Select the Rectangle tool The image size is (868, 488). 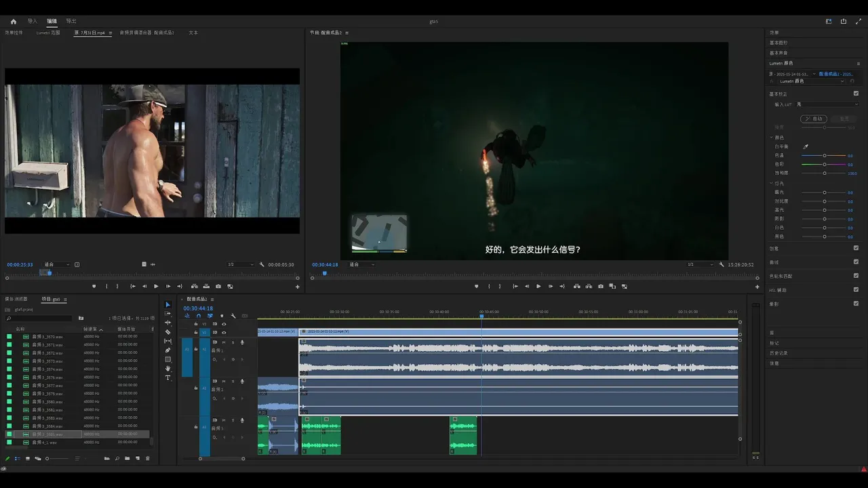[168, 359]
